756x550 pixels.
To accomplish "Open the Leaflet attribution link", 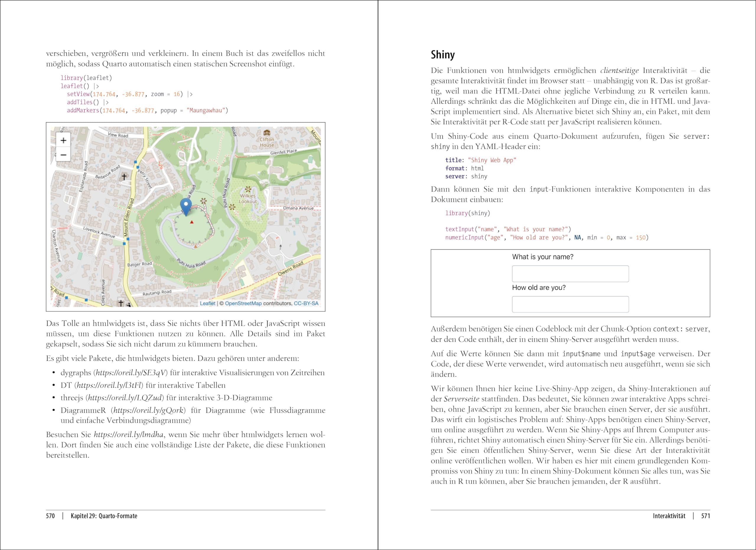I will tap(208, 303).
